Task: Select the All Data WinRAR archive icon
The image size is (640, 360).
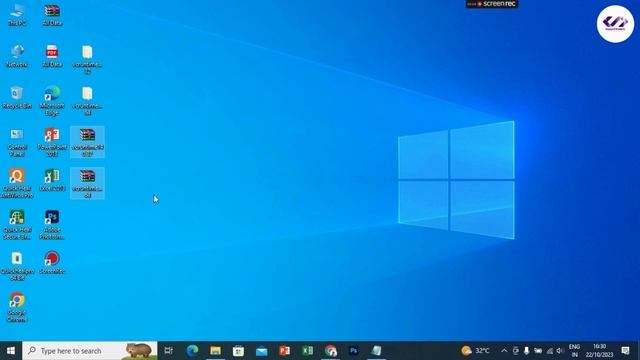Action: [52, 15]
